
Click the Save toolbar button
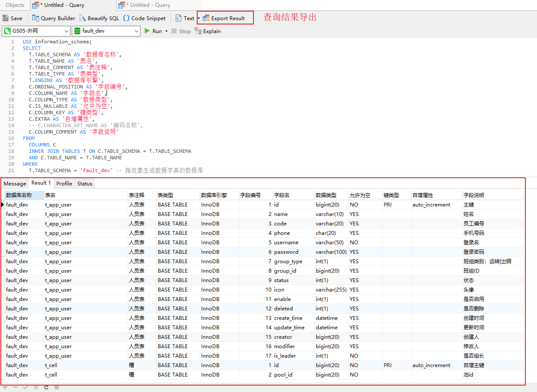[12, 18]
